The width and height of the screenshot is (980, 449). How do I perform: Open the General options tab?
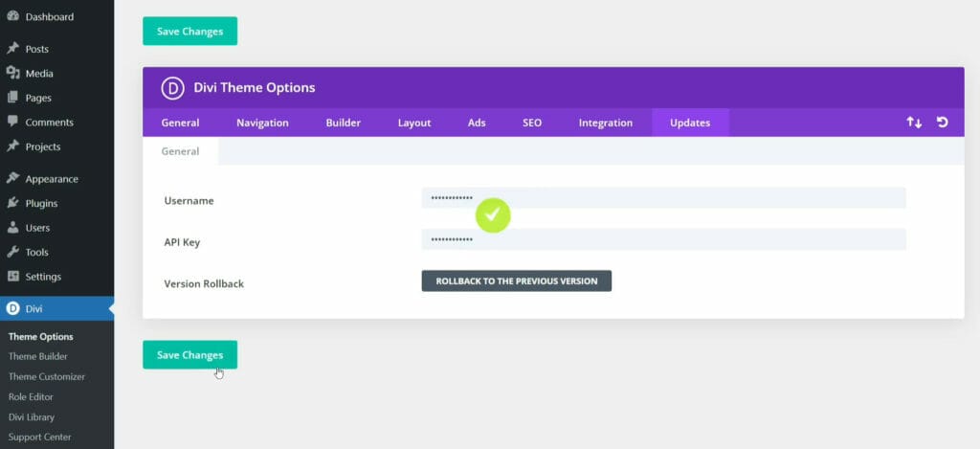pyautogui.click(x=180, y=123)
